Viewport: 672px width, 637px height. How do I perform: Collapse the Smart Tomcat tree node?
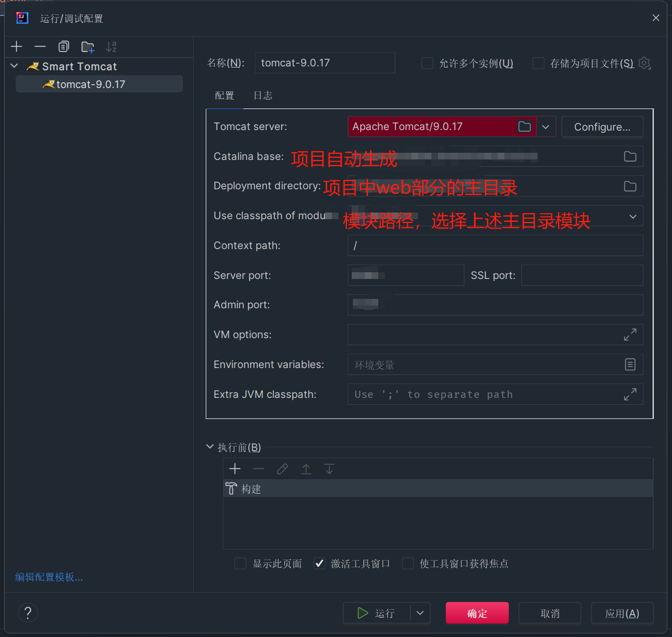tap(14, 66)
